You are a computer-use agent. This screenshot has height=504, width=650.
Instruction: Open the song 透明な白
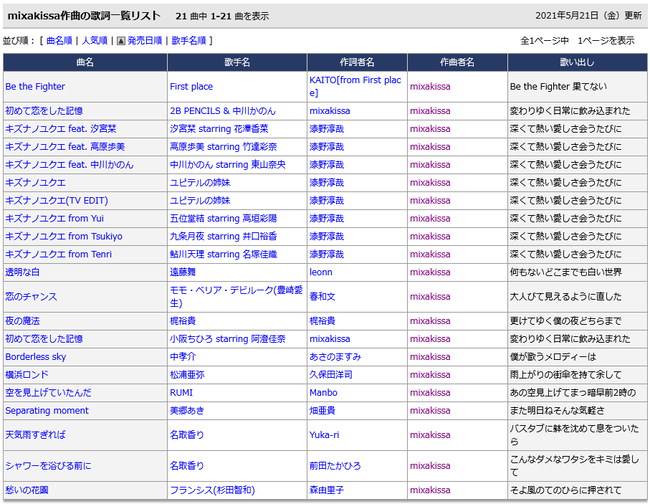tap(22, 272)
